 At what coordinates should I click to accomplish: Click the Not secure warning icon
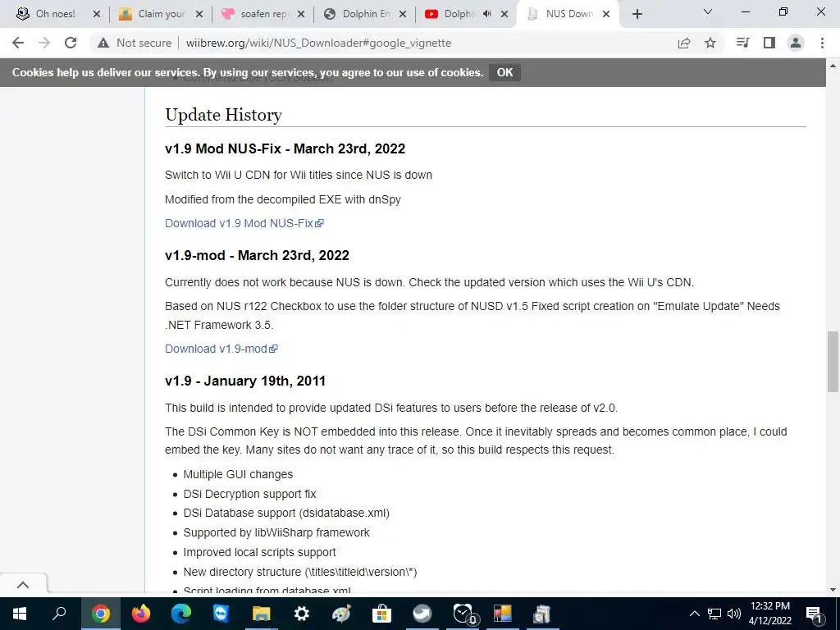(103, 43)
